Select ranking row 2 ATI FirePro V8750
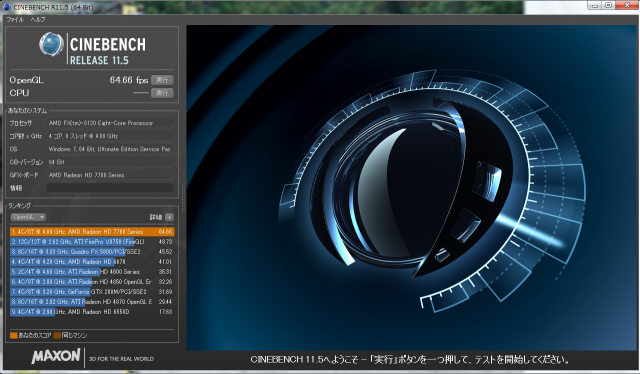 pyautogui.click(x=92, y=242)
